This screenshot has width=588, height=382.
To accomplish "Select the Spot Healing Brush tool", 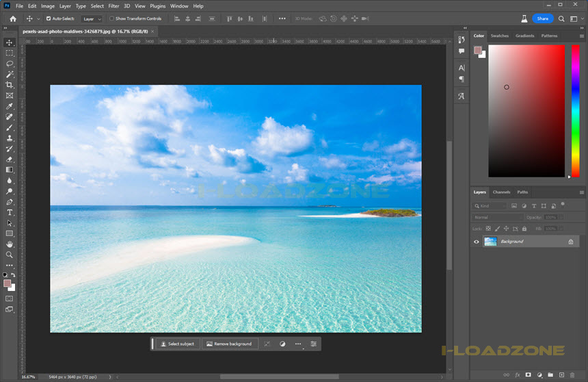I will 10,117.
